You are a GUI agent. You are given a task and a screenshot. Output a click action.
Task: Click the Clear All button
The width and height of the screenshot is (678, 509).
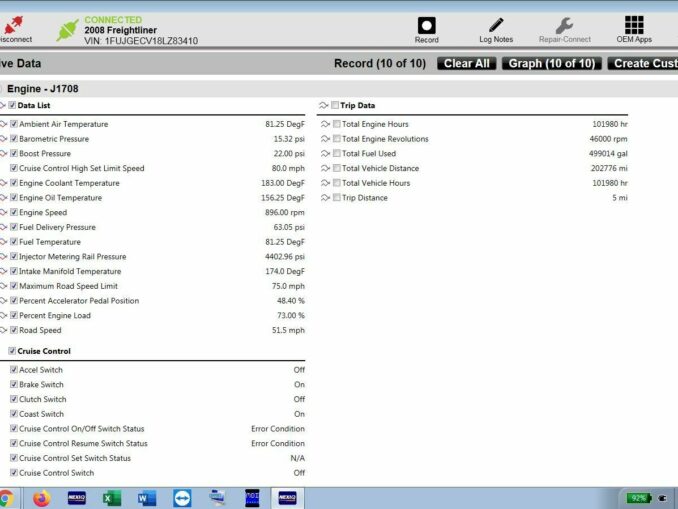[x=467, y=64]
